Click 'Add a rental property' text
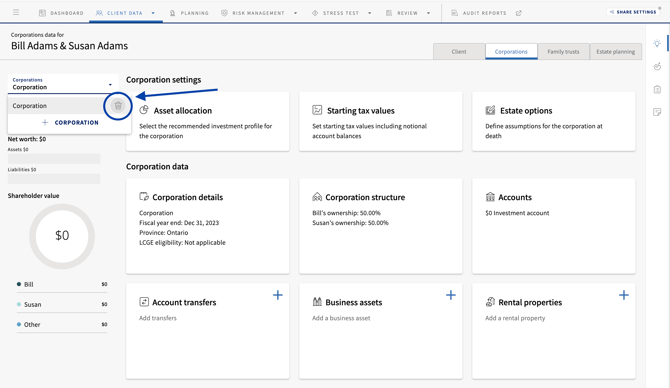Viewport: 670px width, 388px height. click(515, 318)
